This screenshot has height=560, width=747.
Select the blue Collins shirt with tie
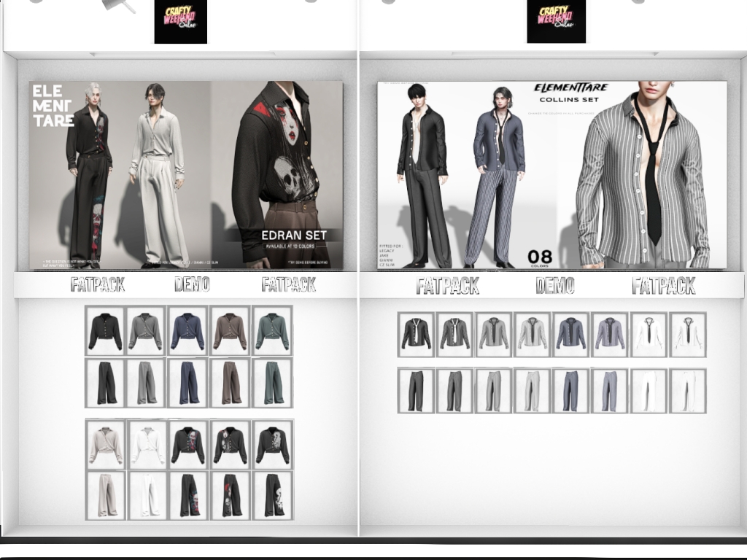(570, 334)
